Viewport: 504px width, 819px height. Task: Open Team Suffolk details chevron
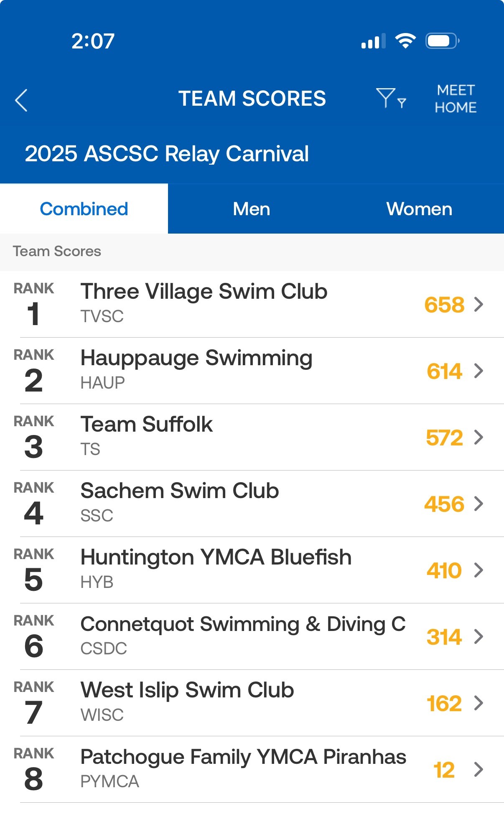point(479,437)
